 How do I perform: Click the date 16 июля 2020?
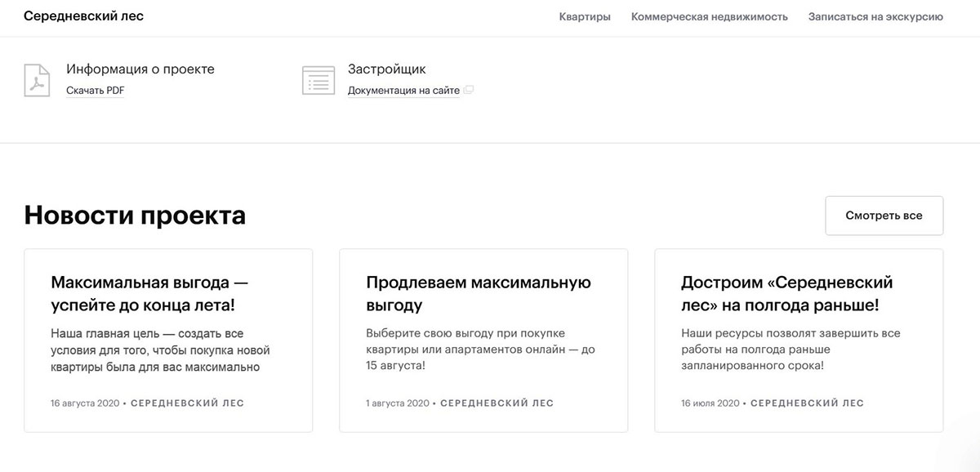tap(710, 403)
